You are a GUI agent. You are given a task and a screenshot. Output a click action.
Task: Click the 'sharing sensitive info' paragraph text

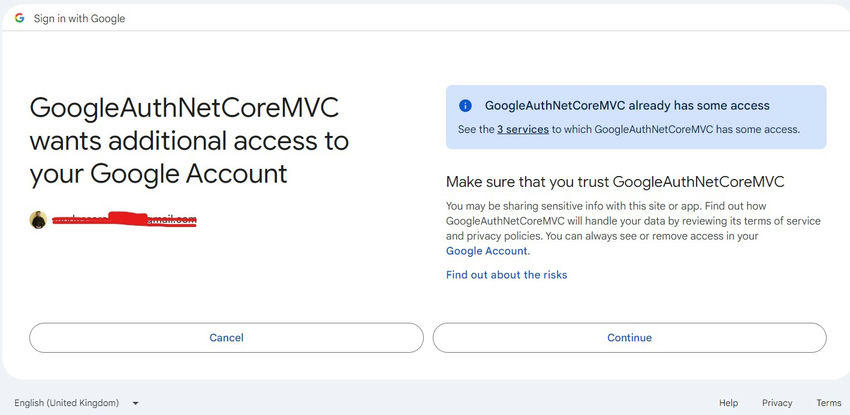tap(633, 229)
